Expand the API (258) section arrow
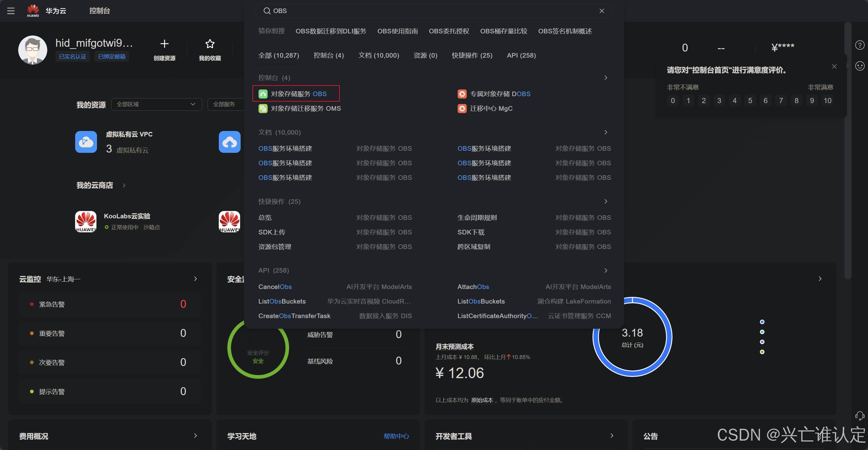This screenshot has width=868, height=450. coord(606,271)
